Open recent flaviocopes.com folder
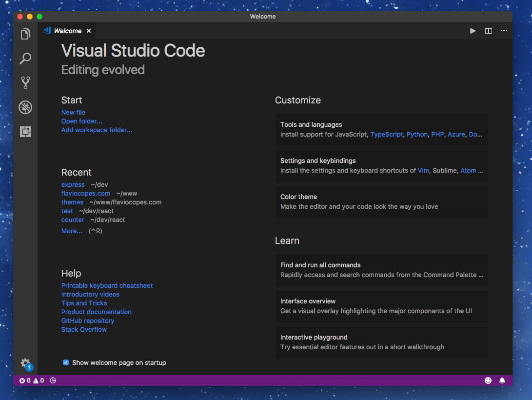 click(x=86, y=193)
